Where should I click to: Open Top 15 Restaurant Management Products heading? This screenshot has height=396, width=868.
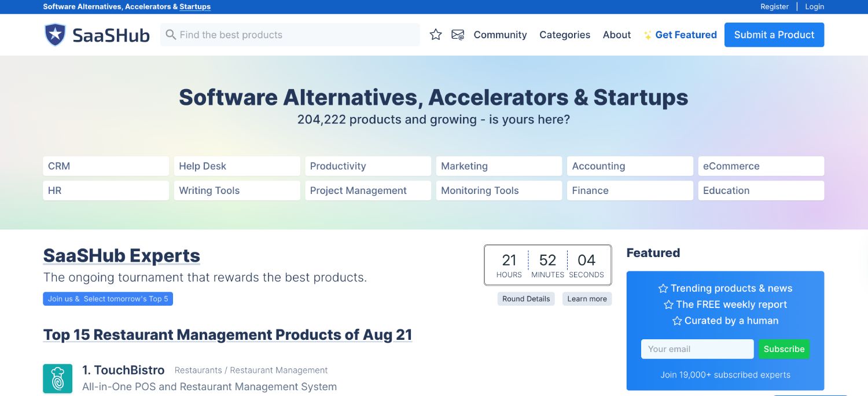click(x=227, y=335)
